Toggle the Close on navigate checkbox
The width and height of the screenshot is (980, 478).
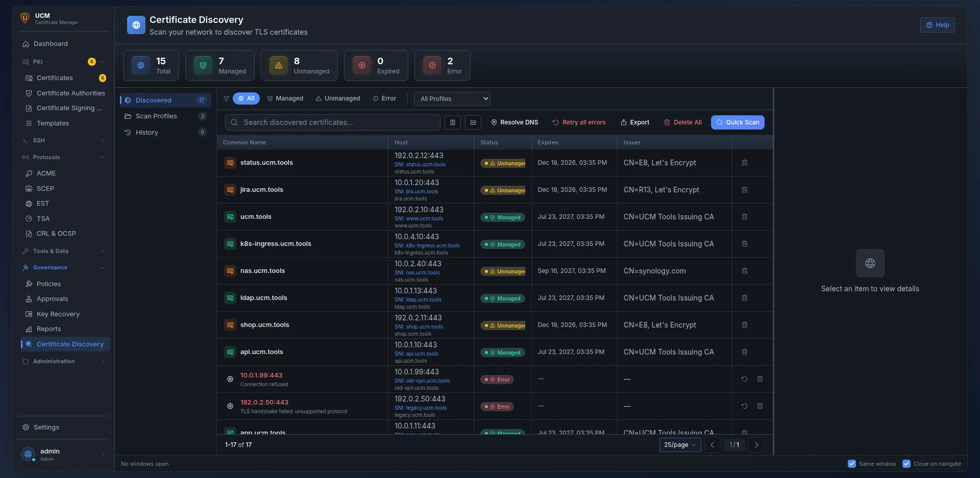[x=906, y=464]
